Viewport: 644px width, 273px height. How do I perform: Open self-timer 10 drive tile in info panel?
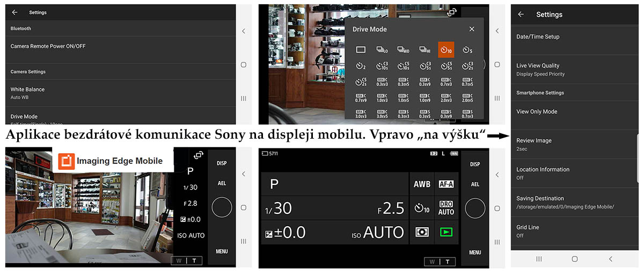[422, 208]
